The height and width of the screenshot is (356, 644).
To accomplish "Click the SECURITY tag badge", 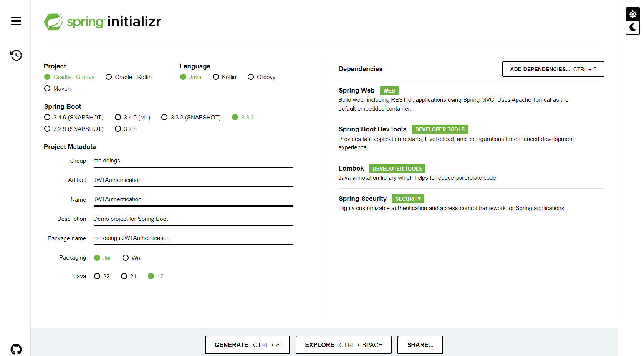I will tap(408, 199).
